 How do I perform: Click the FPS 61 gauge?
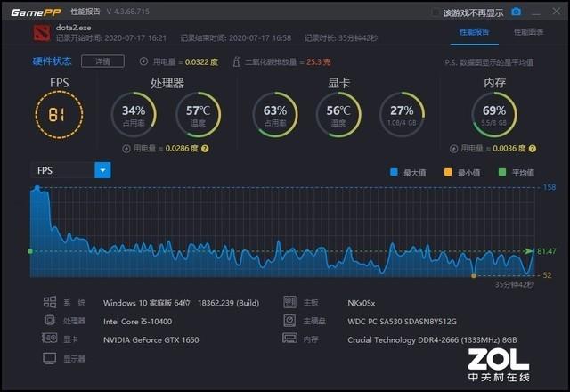point(60,115)
